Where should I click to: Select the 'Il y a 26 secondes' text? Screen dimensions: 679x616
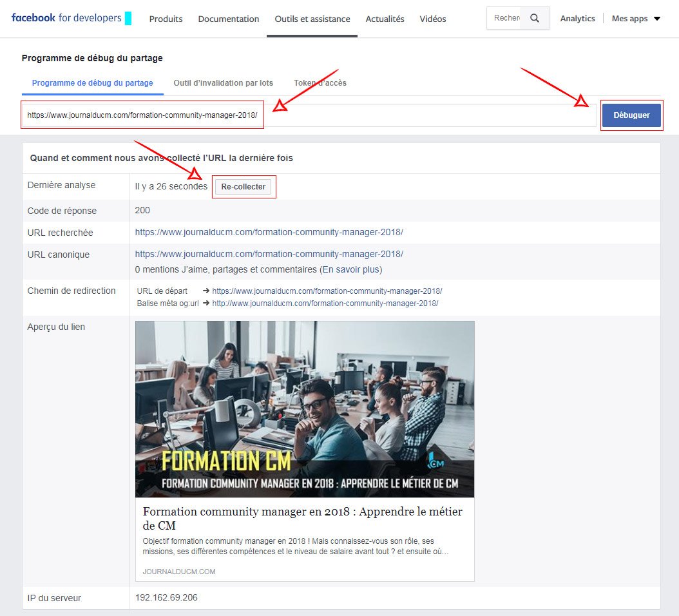point(171,186)
